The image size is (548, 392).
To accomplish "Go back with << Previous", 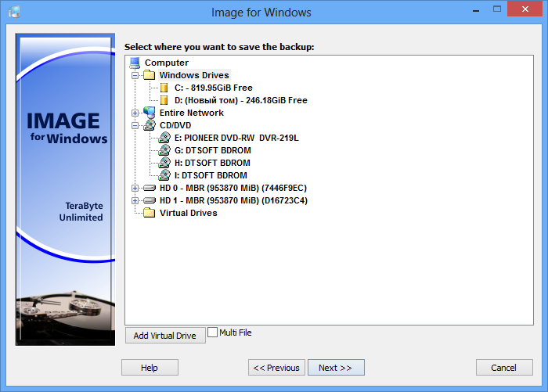I will [x=276, y=368].
